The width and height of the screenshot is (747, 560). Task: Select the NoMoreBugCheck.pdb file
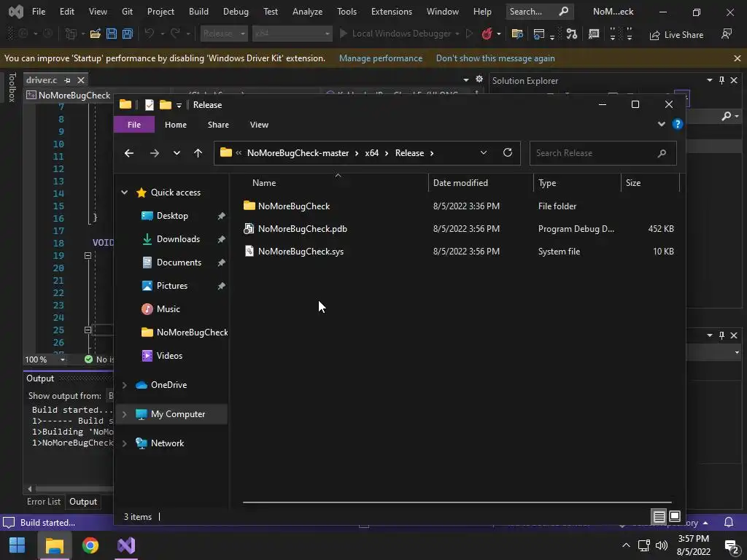point(303,229)
